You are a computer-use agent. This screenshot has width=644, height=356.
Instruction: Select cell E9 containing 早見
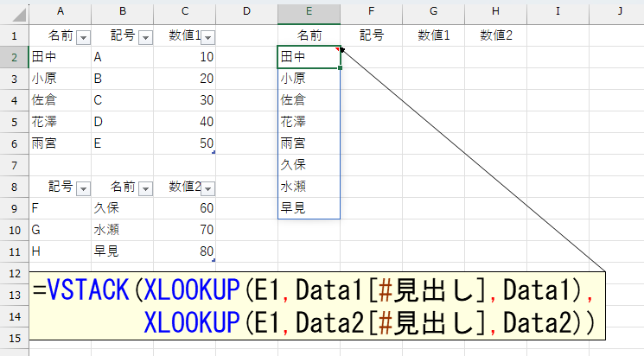click(x=309, y=208)
